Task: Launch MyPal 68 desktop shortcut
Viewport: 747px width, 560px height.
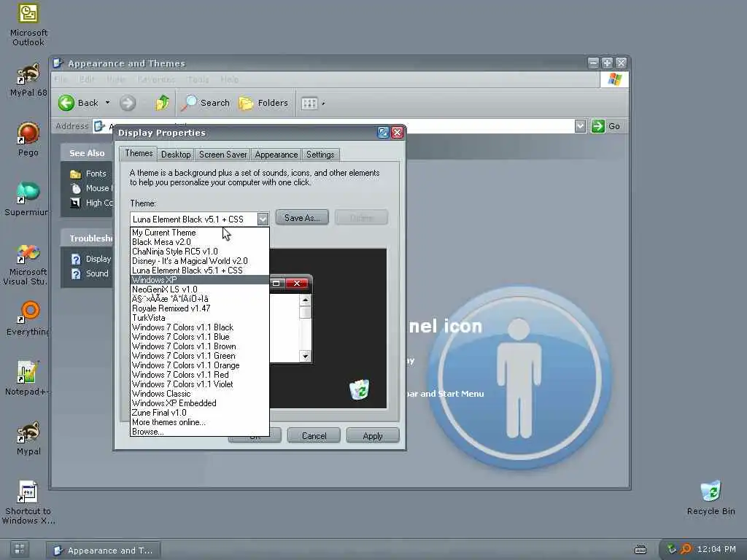Action: [x=28, y=79]
